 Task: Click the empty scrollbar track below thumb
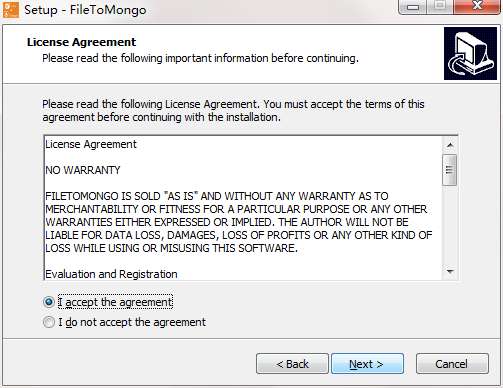pyautogui.click(x=450, y=225)
